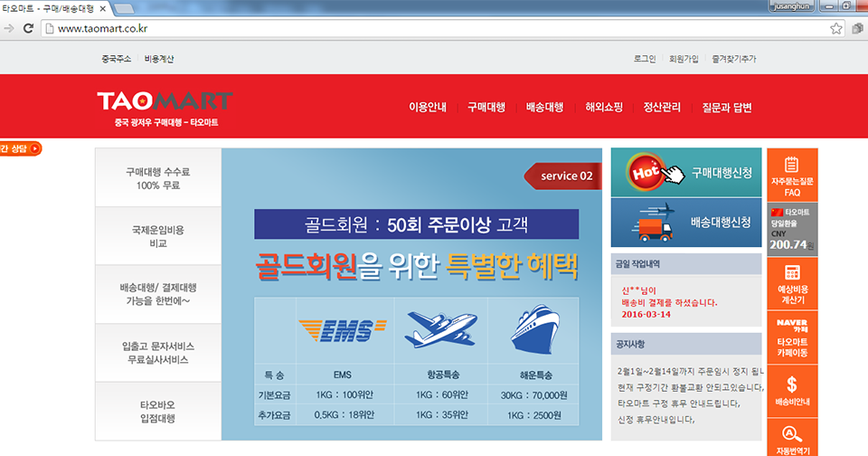
Task: Click the TAOMART logo
Action: click(x=164, y=102)
